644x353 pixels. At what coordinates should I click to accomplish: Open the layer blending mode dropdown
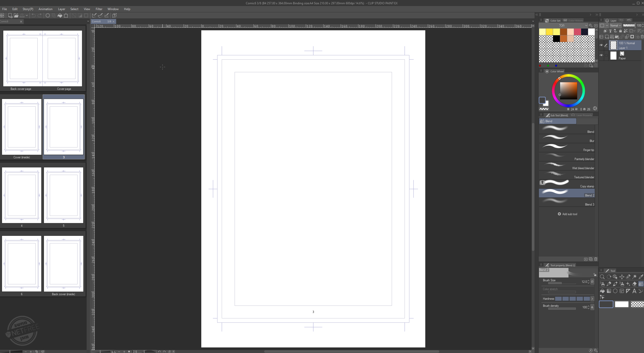point(615,26)
